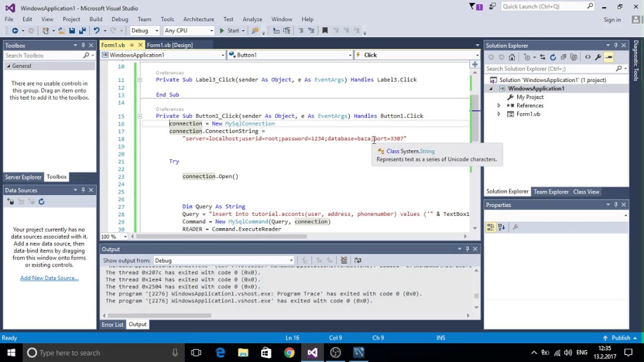This screenshot has height=362, width=644.
Task: Toggle word wrap in the Output panel
Action: pos(358,260)
